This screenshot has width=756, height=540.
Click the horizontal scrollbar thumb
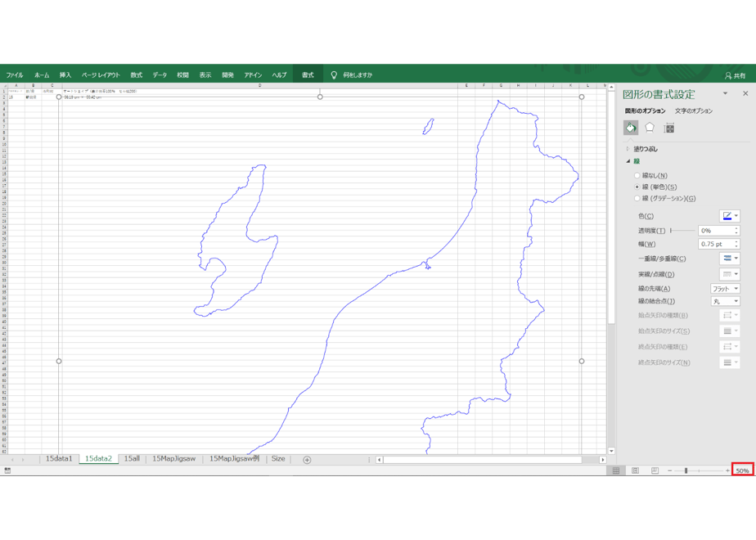[x=483, y=460]
